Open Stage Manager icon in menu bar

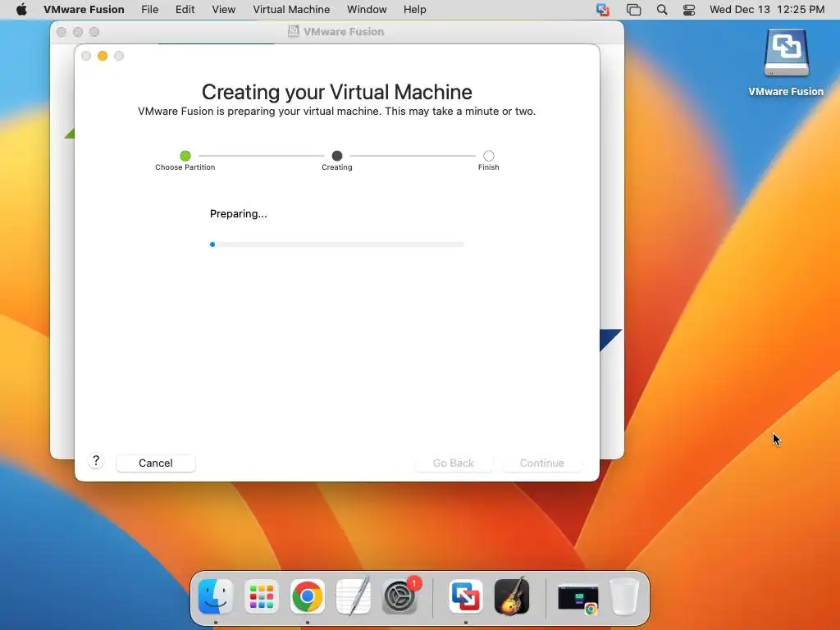click(633, 10)
